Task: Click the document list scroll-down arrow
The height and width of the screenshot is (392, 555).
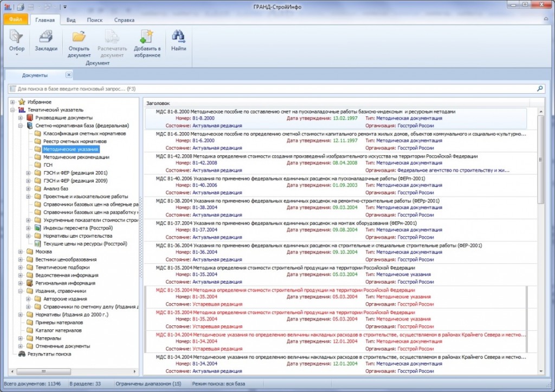Action: tap(540, 371)
